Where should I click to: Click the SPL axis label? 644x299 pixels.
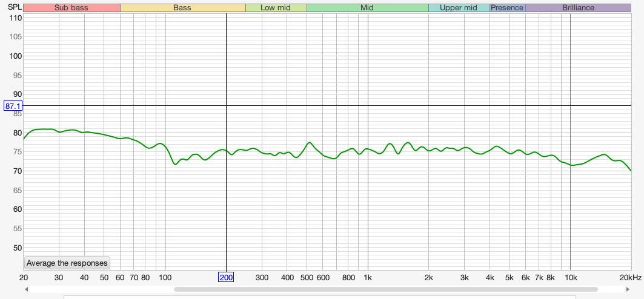(14, 7)
